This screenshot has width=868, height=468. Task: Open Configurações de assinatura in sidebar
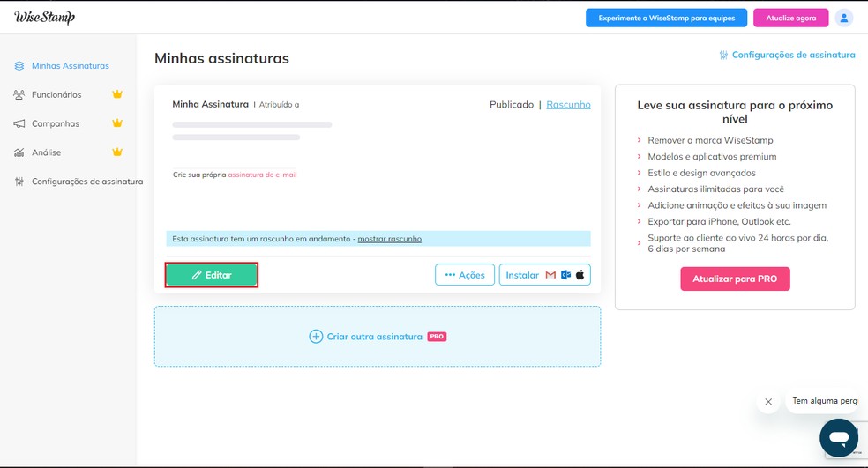coord(87,182)
